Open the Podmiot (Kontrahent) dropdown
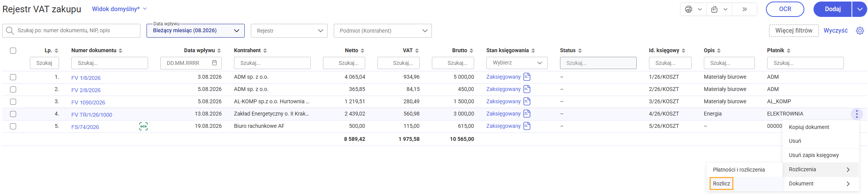The height and width of the screenshot is (195, 868). tap(383, 31)
